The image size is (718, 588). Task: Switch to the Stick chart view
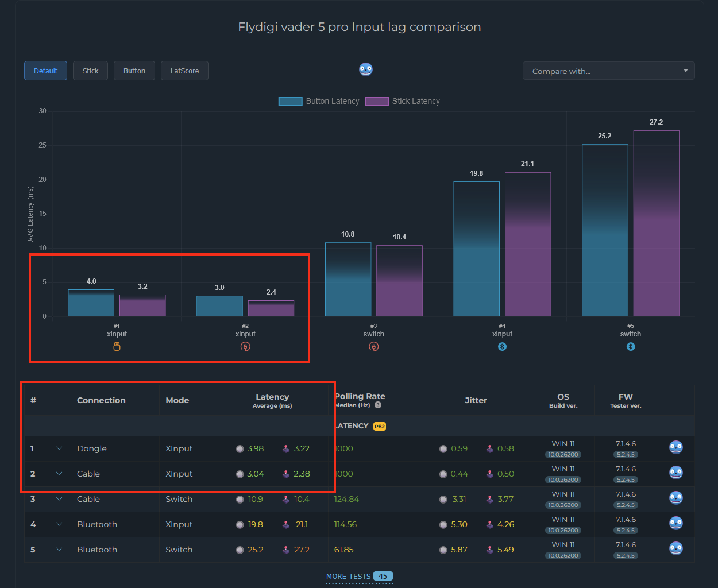pos(90,71)
